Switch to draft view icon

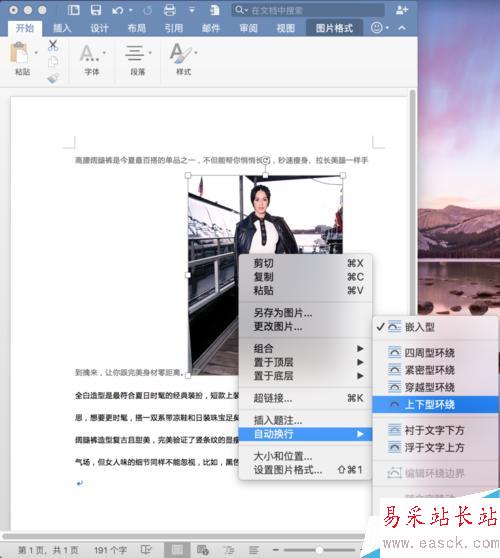(x=254, y=550)
